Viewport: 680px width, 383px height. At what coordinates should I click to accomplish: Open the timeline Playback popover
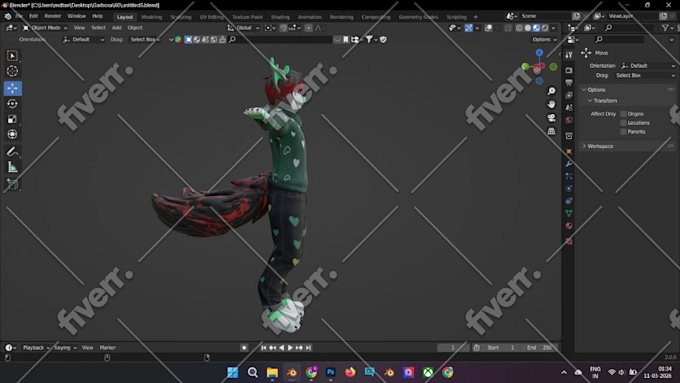tap(36, 348)
